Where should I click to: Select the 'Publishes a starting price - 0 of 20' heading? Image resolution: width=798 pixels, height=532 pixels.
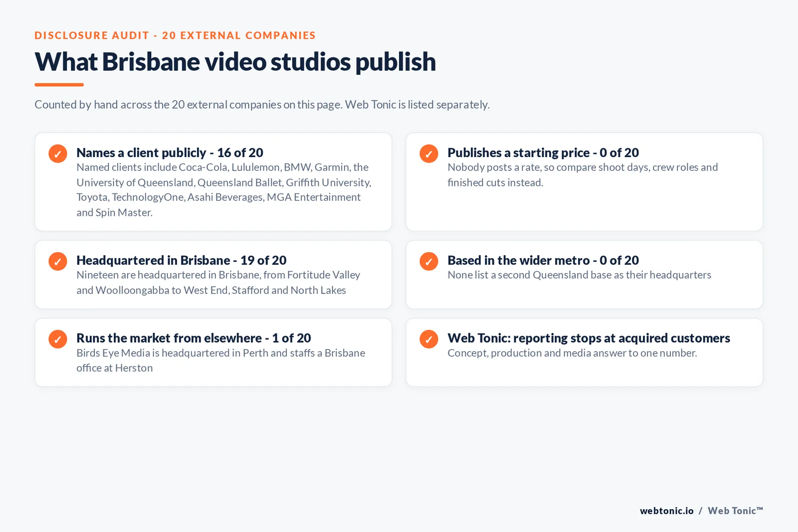pos(543,153)
